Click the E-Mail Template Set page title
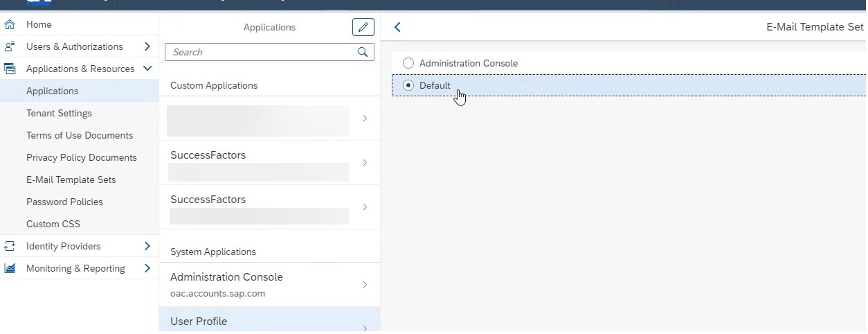 (815, 27)
